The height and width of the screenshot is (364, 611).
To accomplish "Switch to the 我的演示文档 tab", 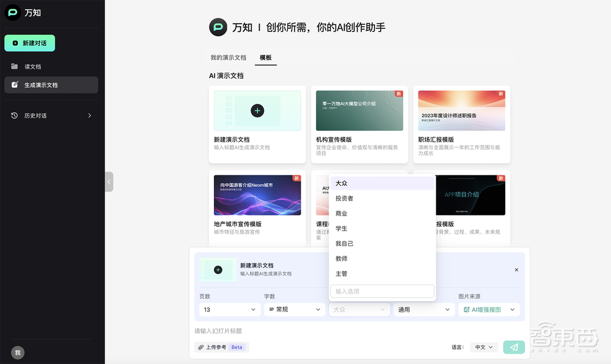I will pos(228,57).
